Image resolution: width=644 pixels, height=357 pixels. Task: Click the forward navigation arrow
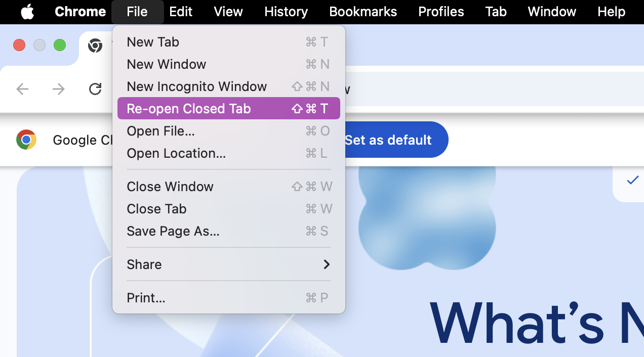(x=58, y=89)
